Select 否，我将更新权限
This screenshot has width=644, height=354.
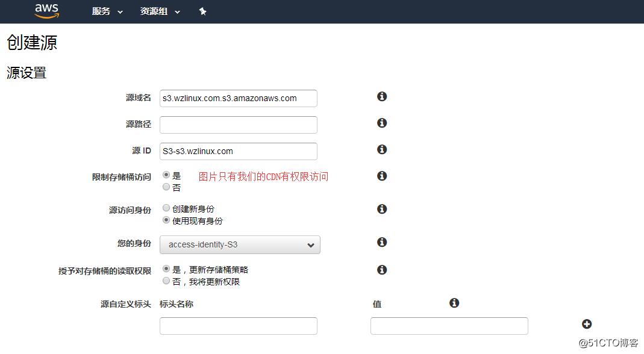[166, 281]
